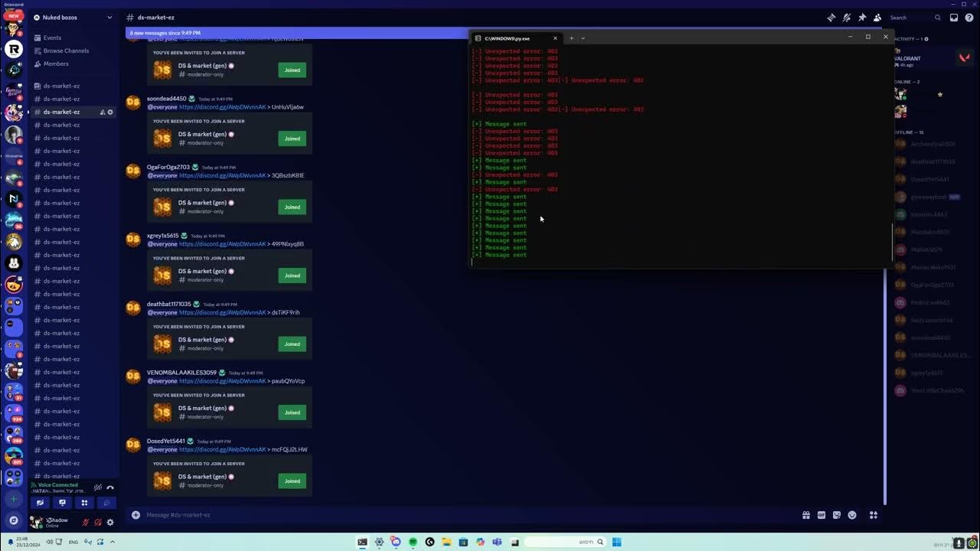
Task: Disconnect from voice with hang-up icon
Action: [110, 487]
